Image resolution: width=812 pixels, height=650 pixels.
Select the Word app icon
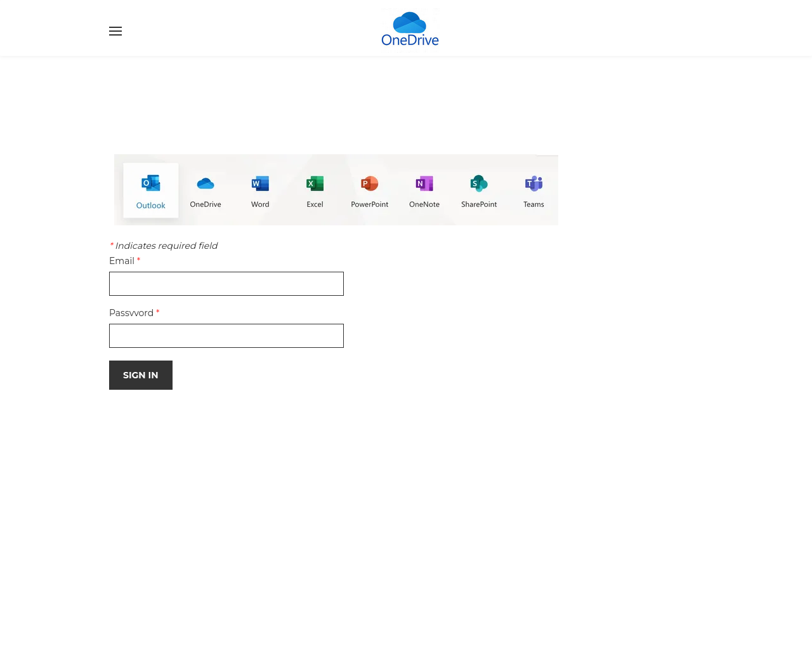(x=260, y=183)
